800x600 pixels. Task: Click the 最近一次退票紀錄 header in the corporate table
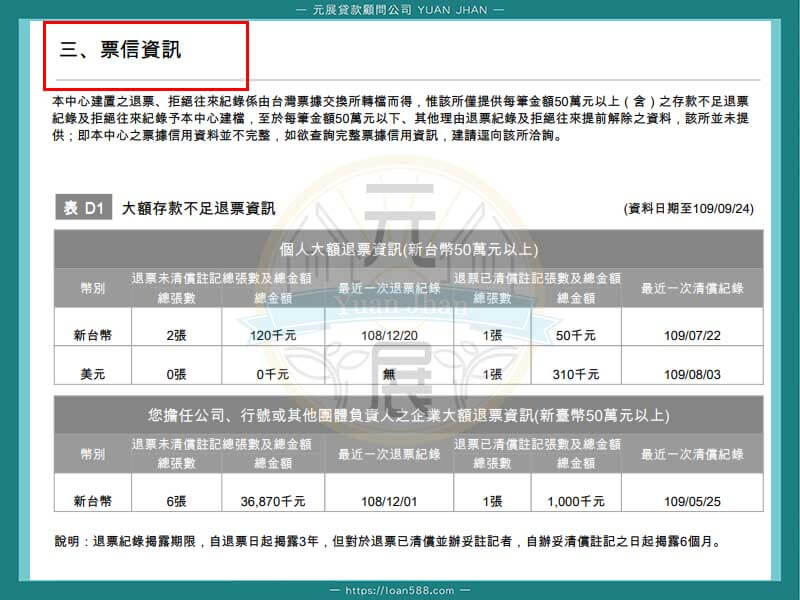(x=389, y=454)
